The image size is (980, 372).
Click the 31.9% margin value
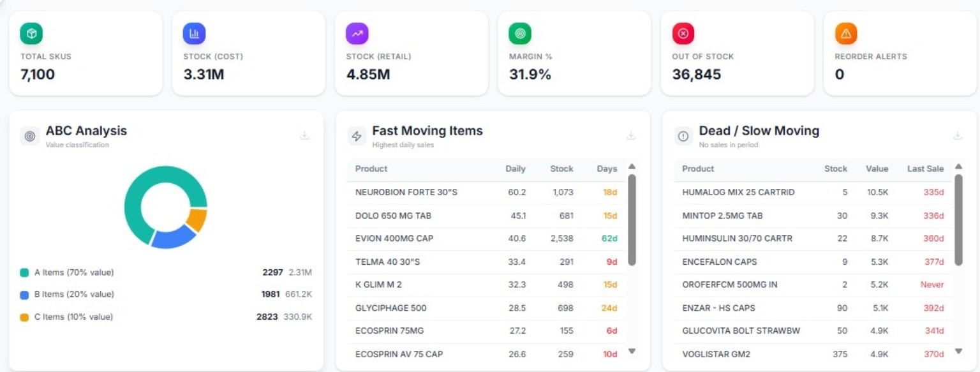(x=530, y=75)
